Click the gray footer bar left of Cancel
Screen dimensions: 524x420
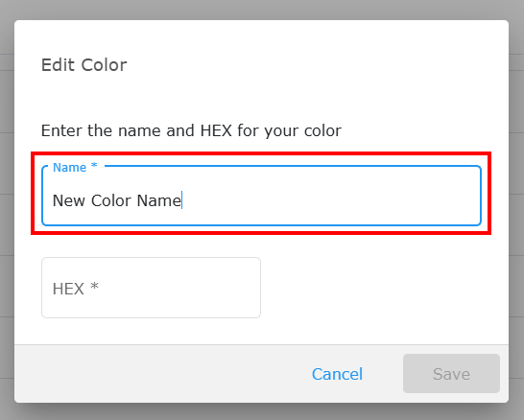click(160, 374)
